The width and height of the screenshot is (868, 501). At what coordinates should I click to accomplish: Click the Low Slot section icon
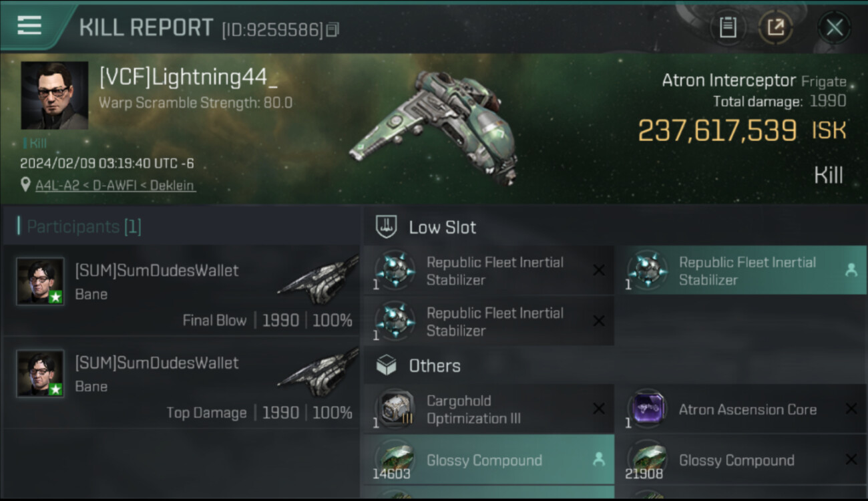point(387,227)
